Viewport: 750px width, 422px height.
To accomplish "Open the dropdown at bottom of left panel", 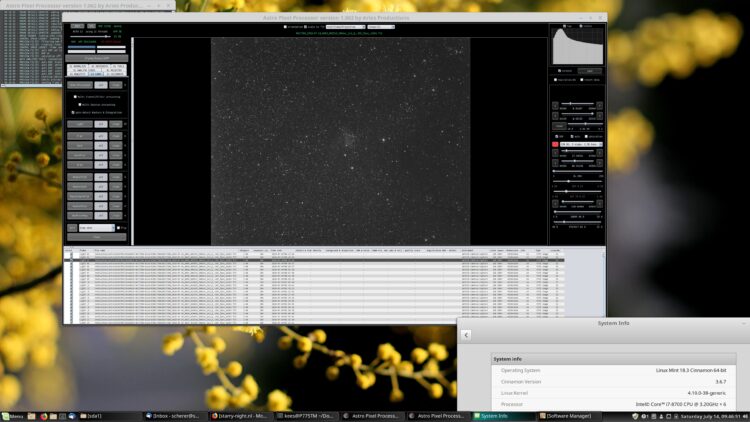I will (x=97, y=228).
